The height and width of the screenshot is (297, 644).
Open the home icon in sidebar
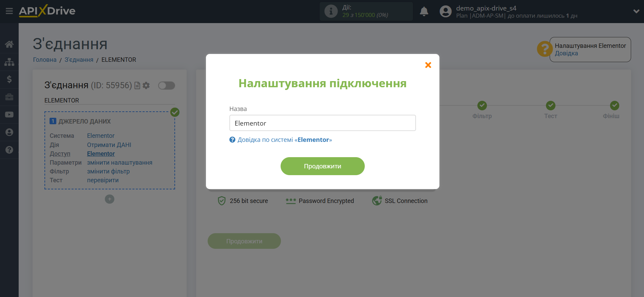coord(9,44)
